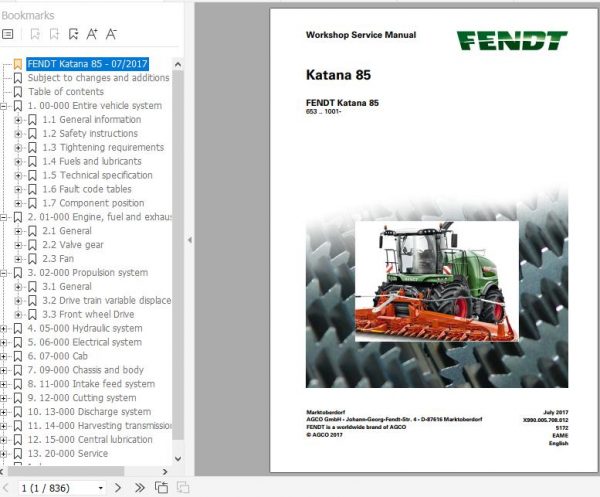Open 9. 12-000 Cutting system bookmark

82,398
